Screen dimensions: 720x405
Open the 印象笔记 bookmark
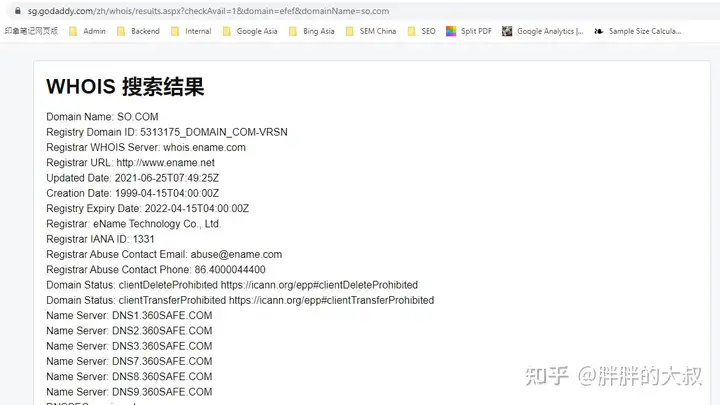coord(31,31)
